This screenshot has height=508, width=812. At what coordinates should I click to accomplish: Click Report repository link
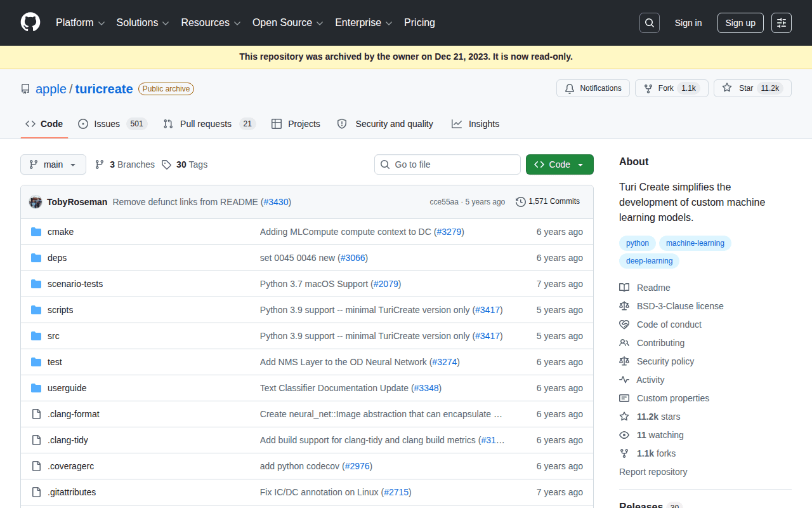click(x=653, y=472)
